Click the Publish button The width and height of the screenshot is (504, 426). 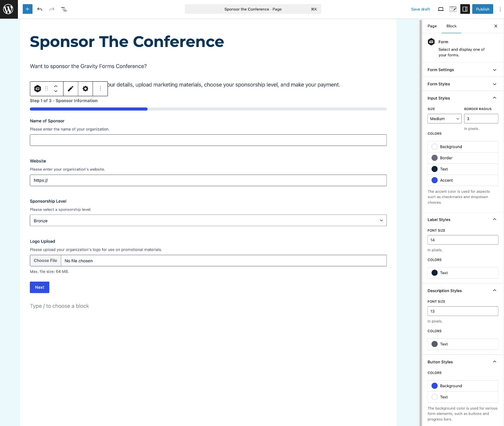[x=482, y=9]
